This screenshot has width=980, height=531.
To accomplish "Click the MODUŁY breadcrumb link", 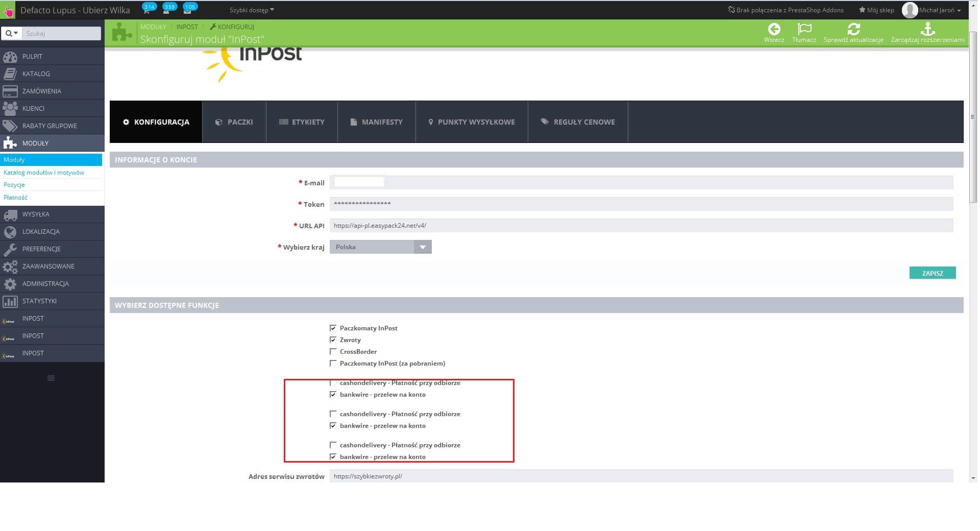I will pos(153,27).
